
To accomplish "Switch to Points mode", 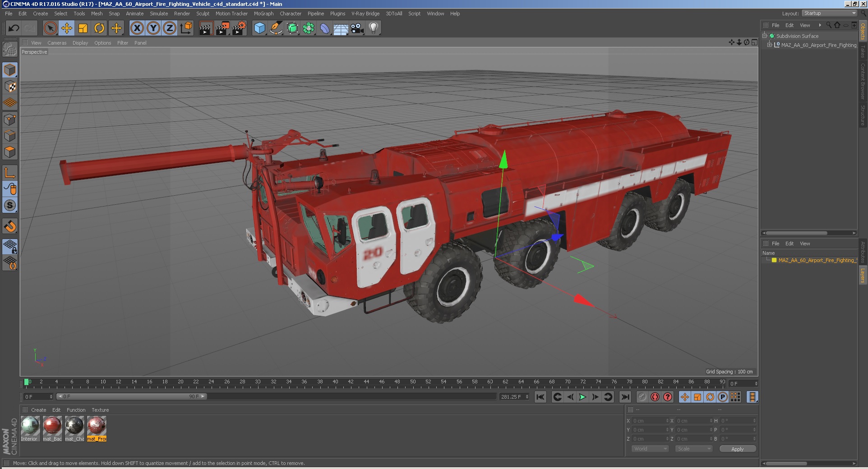I will (x=10, y=120).
